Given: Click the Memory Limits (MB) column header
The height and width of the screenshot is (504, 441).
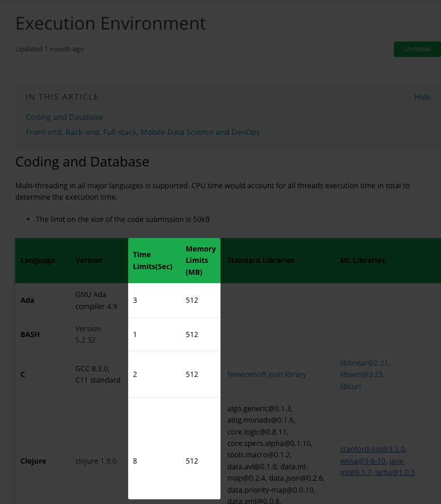Looking at the screenshot, I should coord(200,260).
